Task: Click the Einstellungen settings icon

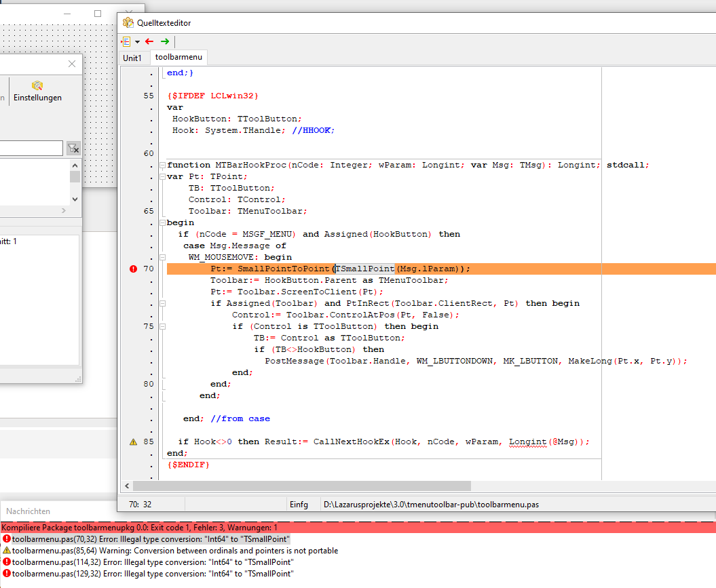Action: click(x=37, y=85)
